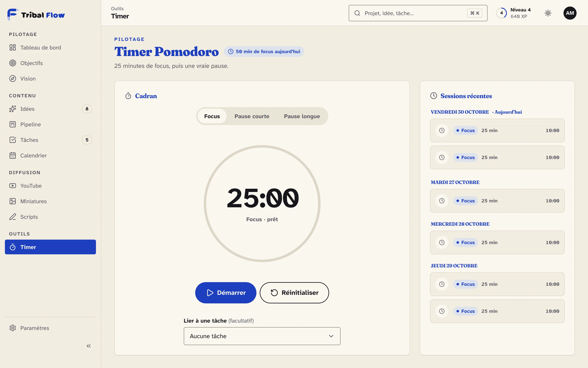Click the Idées sparkle icon
Viewport: 588px width, 368px height.
click(13, 109)
